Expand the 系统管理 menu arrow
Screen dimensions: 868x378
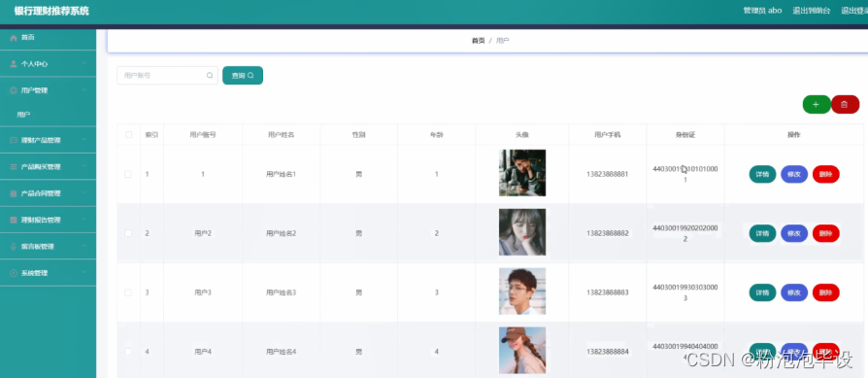coord(84,273)
